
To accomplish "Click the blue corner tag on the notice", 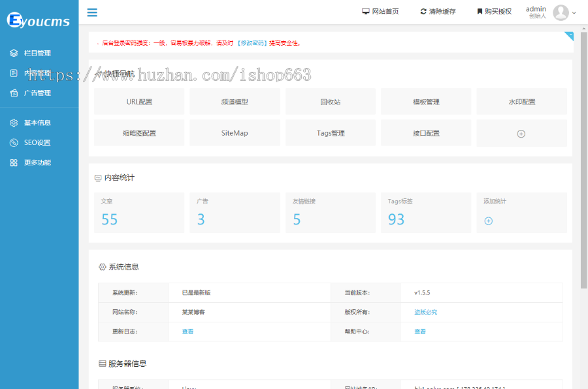I will pos(570,36).
